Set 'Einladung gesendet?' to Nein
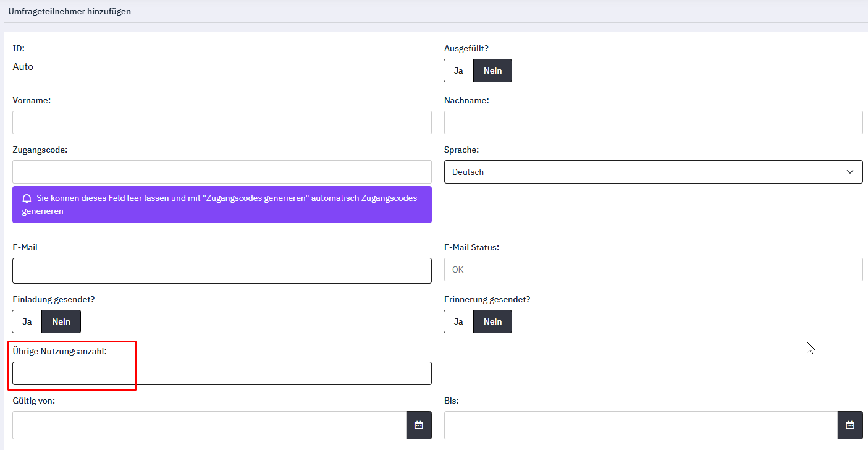The image size is (868, 450). coord(61,321)
